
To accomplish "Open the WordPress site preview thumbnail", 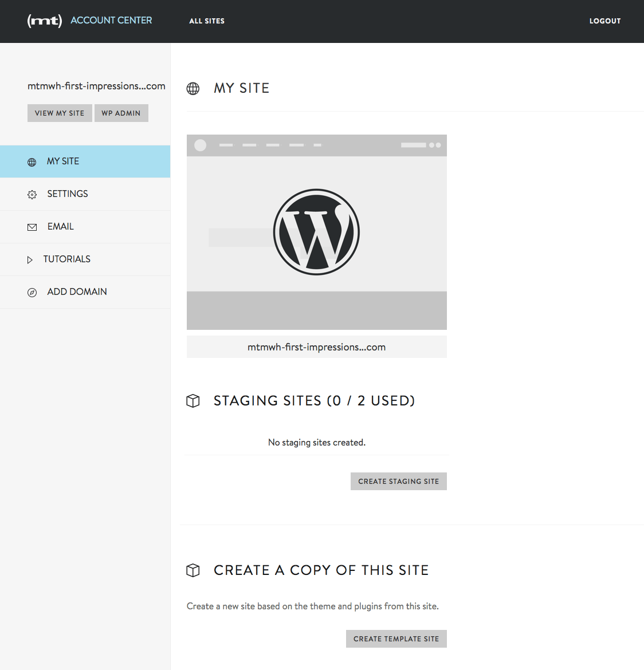I will (317, 232).
